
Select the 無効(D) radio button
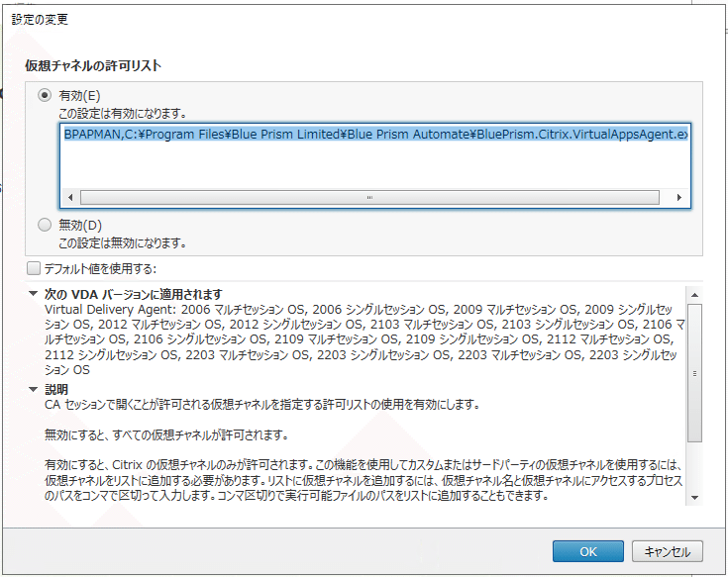click(45, 225)
